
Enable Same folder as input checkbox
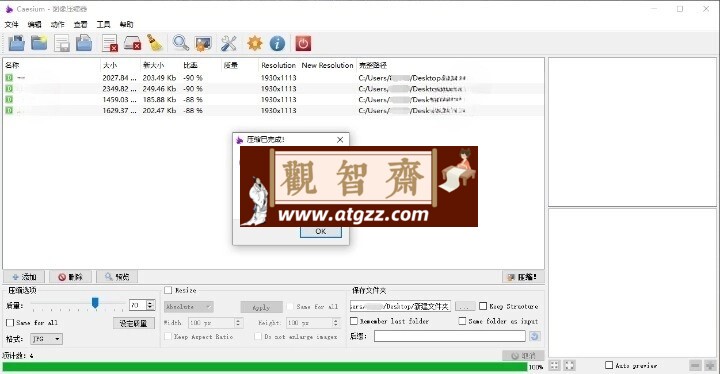pyautogui.click(x=462, y=321)
